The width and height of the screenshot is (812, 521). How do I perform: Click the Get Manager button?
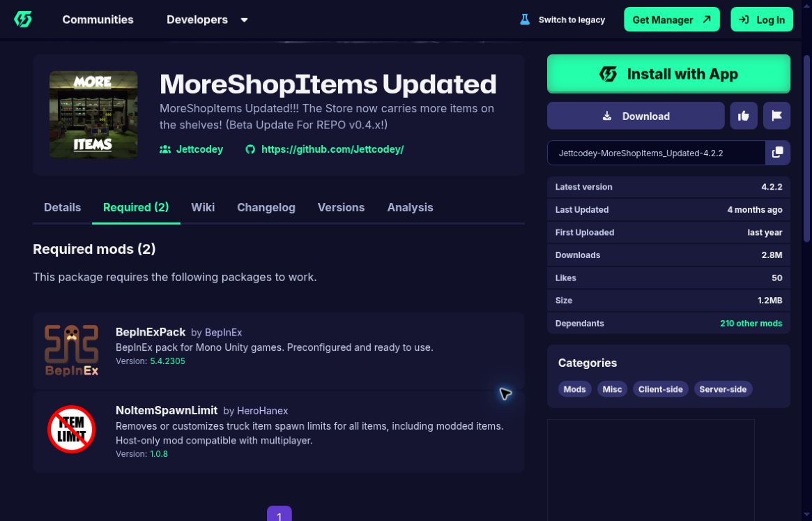(x=671, y=20)
